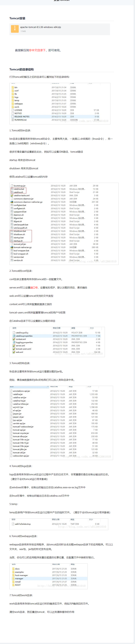Click the web.xml file icon in conf listing
The height and width of the screenshot is (644, 135).
[x=14, y=352]
